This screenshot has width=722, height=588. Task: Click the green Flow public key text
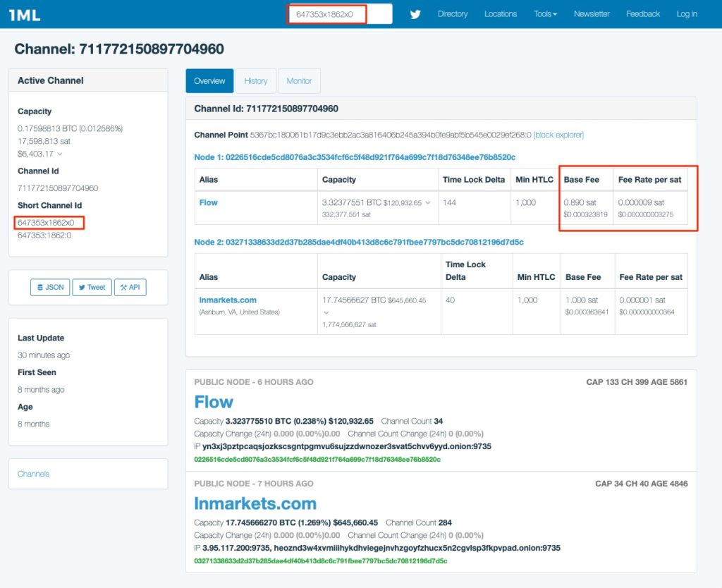coord(317,460)
